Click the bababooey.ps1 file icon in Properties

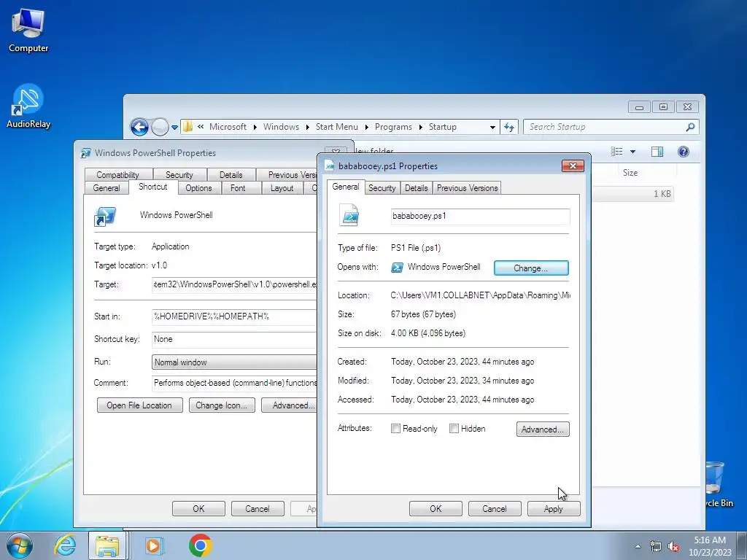click(x=349, y=215)
